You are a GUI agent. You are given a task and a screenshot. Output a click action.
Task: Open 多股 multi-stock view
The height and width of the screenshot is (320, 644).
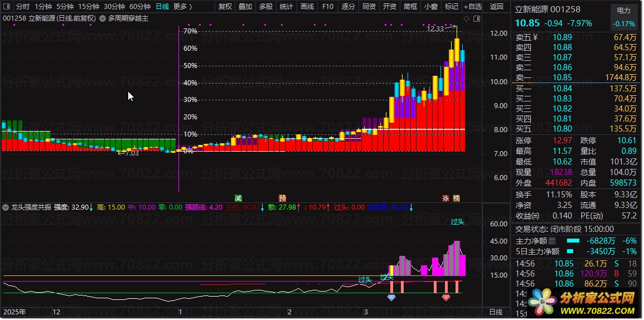[x=266, y=7]
